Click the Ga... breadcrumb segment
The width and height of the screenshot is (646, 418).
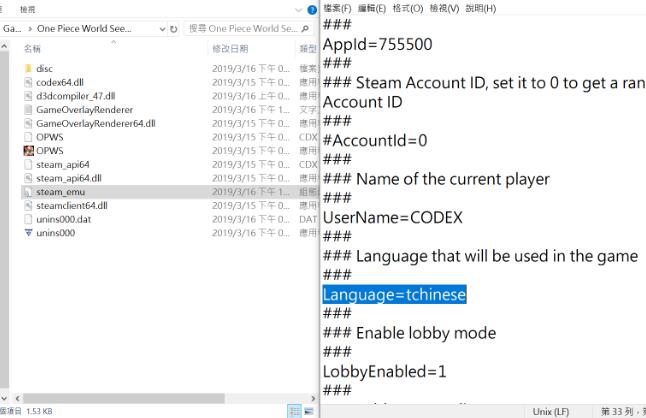click(12, 28)
